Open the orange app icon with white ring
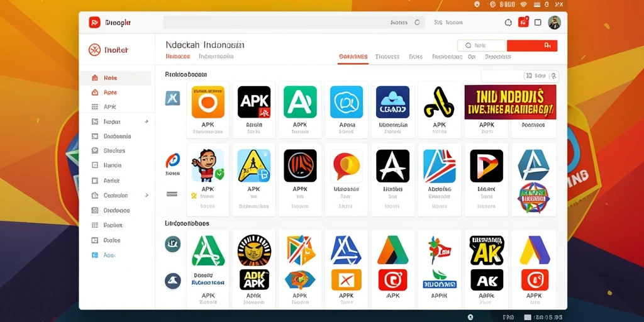Viewport: 644px width, 322px height. pyautogui.click(x=208, y=102)
